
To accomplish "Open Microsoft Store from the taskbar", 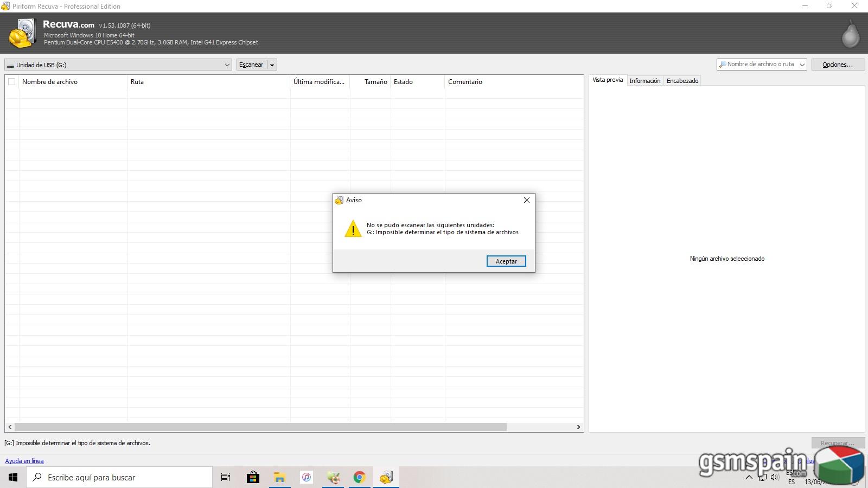I will (253, 477).
